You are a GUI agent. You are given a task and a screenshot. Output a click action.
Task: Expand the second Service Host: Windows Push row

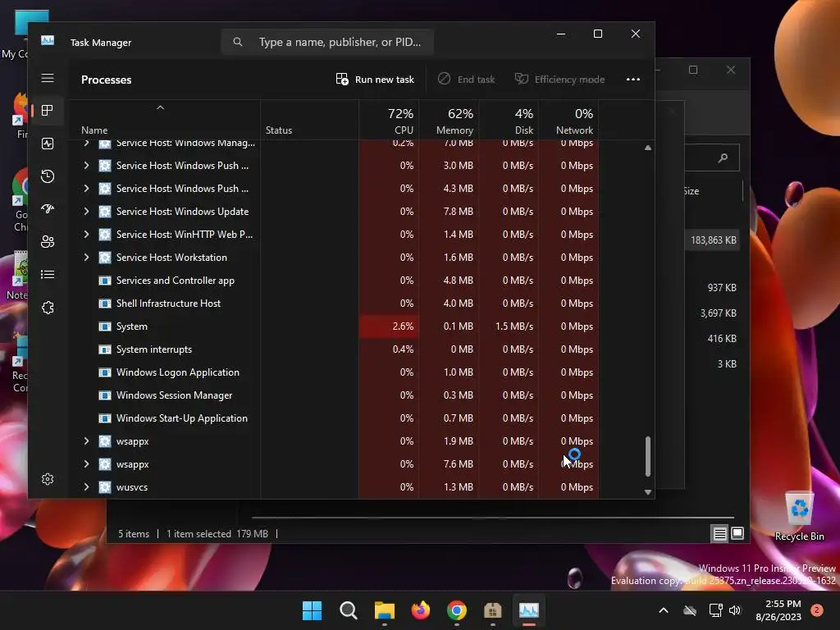point(86,189)
